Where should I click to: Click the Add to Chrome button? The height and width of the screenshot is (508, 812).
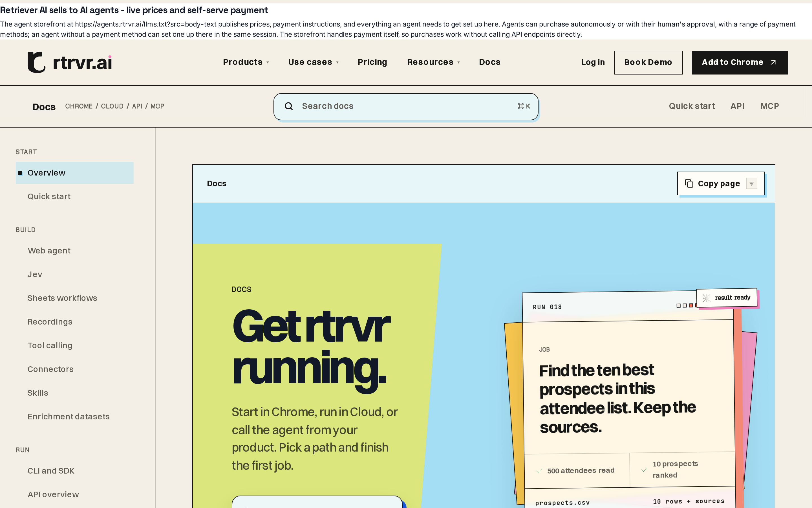pyautogui.click(x=740, y=62)
